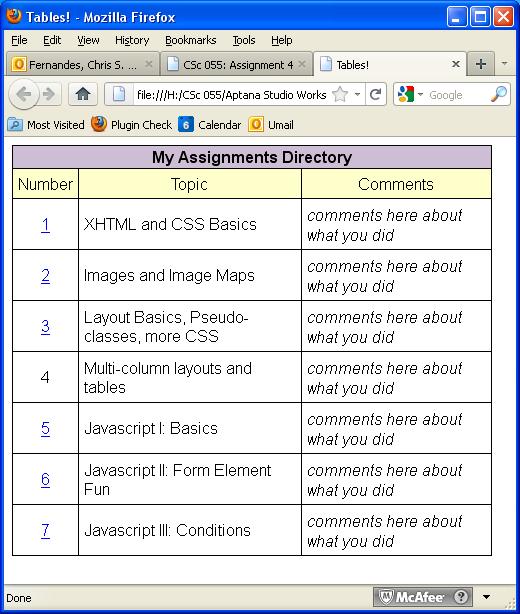
Task: Open a new tab with plus button
Action: pyautogui.click(x=480, y=64)
